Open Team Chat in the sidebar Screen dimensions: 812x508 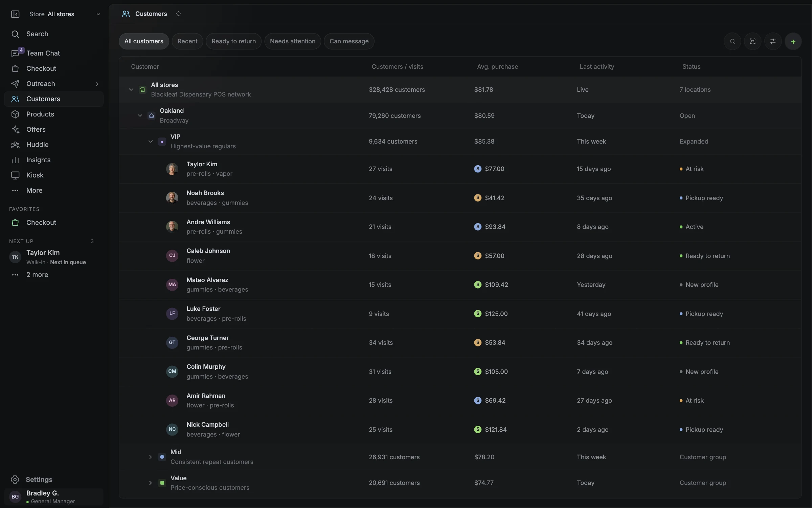[x=53, y=53]
